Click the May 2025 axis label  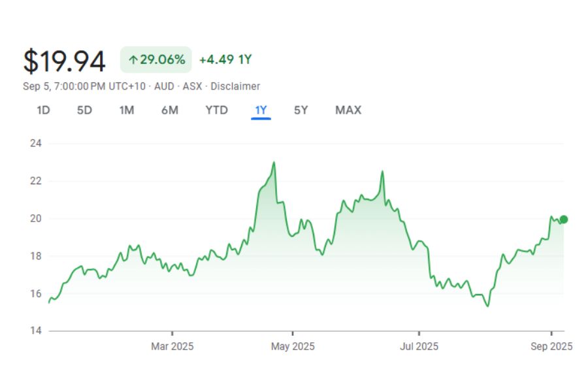[x=293, y=346]
